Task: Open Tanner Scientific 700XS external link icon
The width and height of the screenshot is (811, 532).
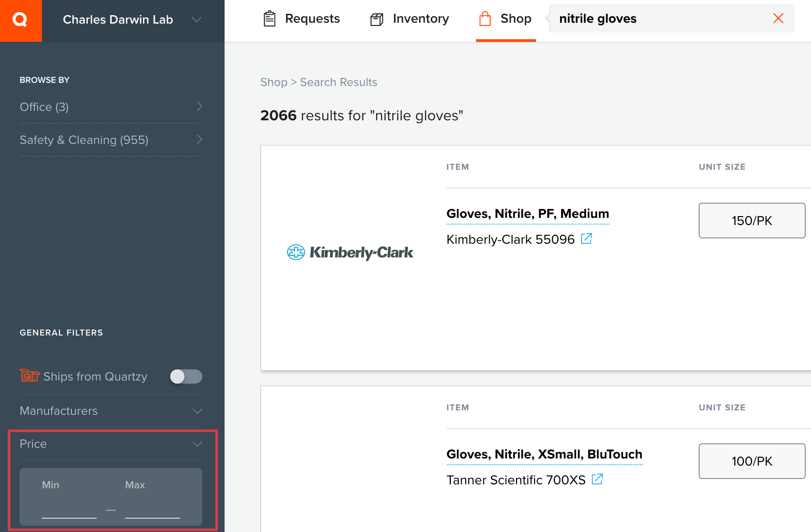Action: pos(597,479)
